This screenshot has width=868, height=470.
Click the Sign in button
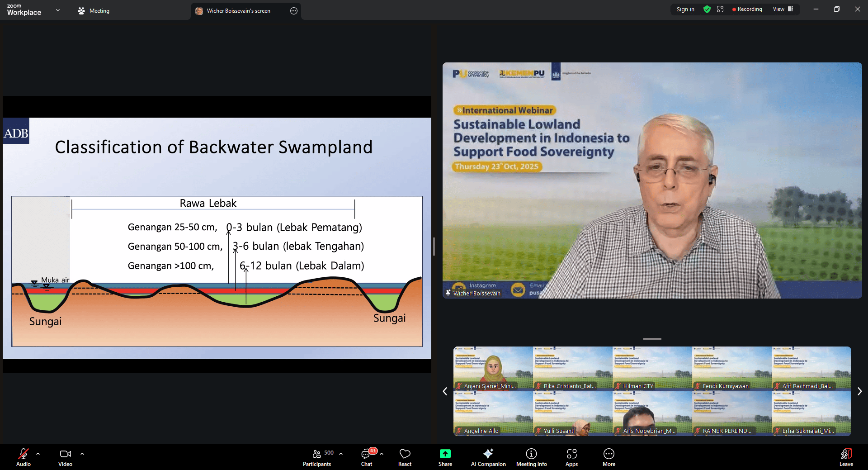click(685, 9)
